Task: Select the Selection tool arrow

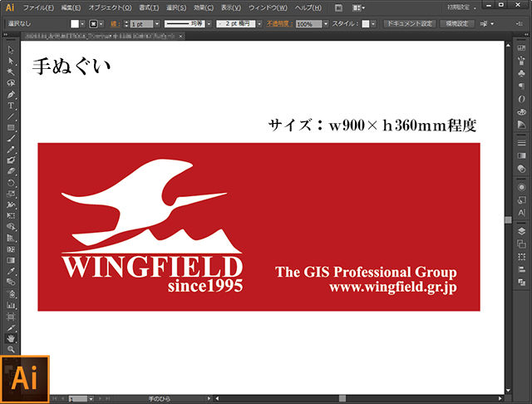Action: click(11, 50)
